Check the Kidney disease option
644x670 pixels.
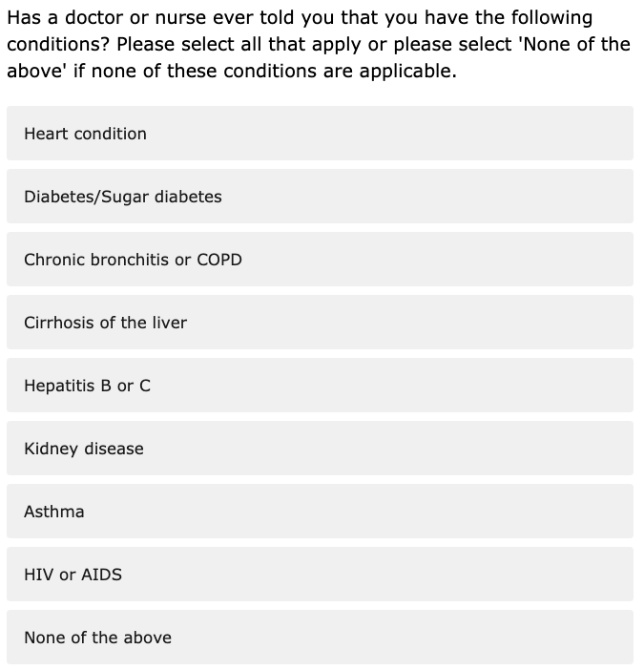coord(320,449)
